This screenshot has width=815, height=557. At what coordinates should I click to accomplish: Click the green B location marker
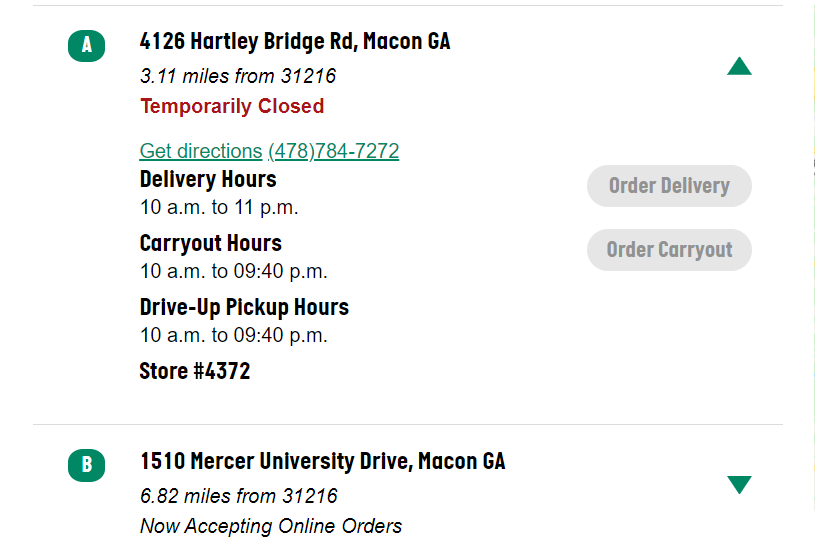tap(86, 465)
